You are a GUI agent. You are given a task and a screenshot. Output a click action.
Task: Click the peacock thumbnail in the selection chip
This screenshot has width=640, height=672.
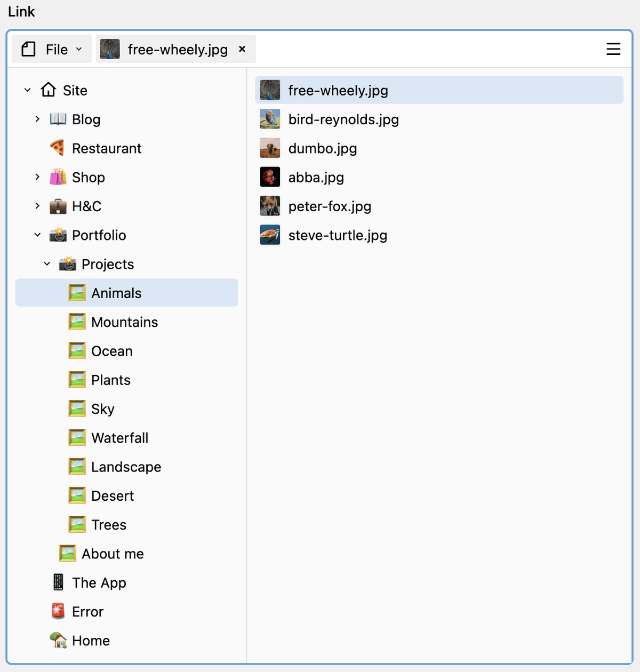(x=110, y=49)
